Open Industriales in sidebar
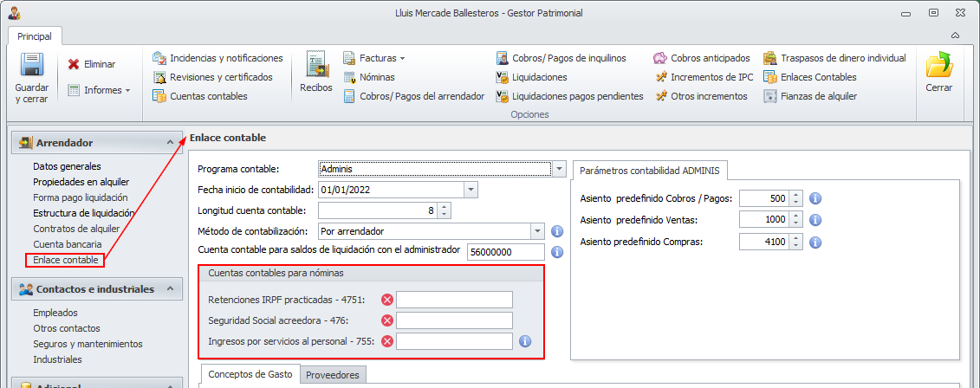The height and width of the screenshot is (388, 980). [57, 359]
